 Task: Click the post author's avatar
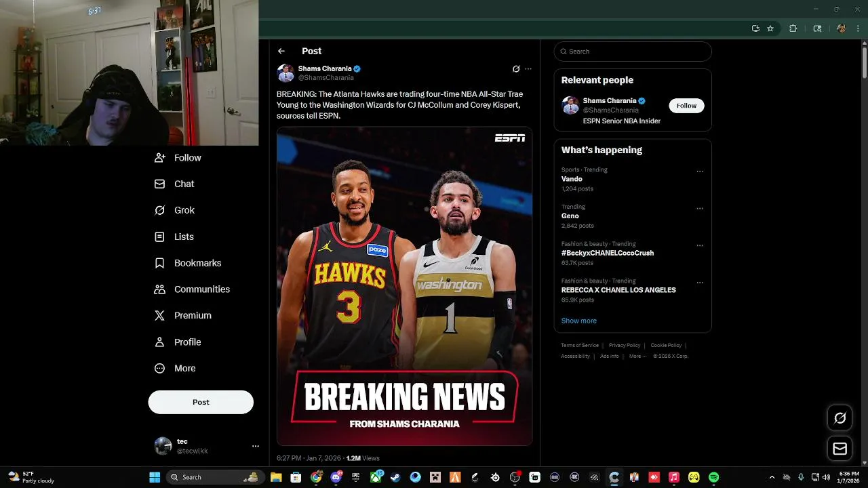point(285,73)
